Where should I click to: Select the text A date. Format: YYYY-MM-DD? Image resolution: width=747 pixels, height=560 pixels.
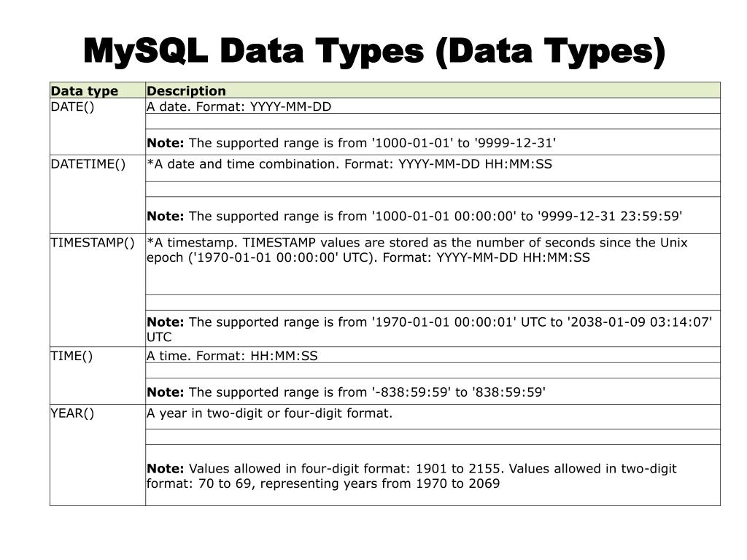click(239, 106)
